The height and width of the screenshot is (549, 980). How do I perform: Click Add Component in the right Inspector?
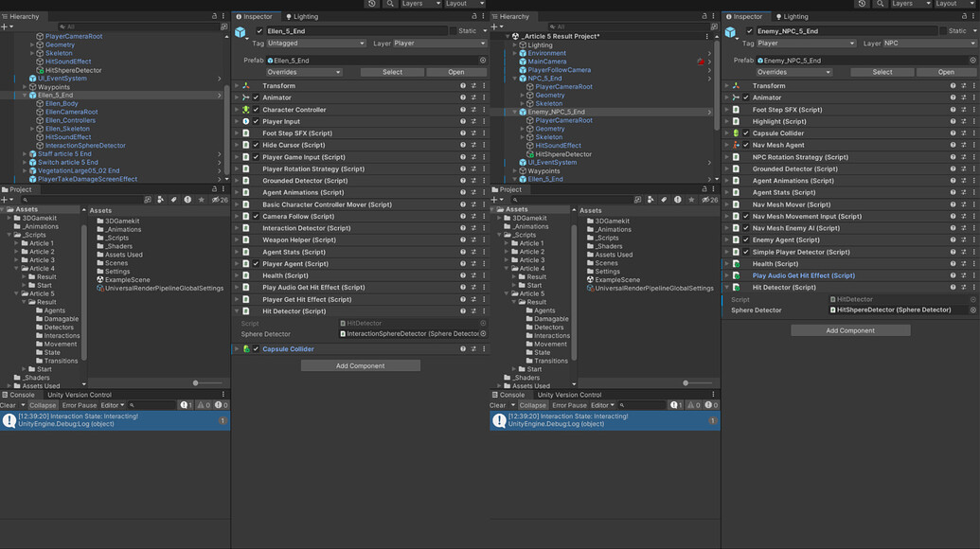(849, 329)
